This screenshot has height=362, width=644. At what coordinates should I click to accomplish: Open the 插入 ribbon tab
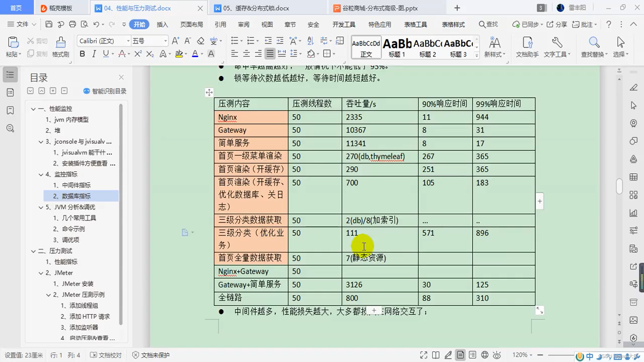162,24
